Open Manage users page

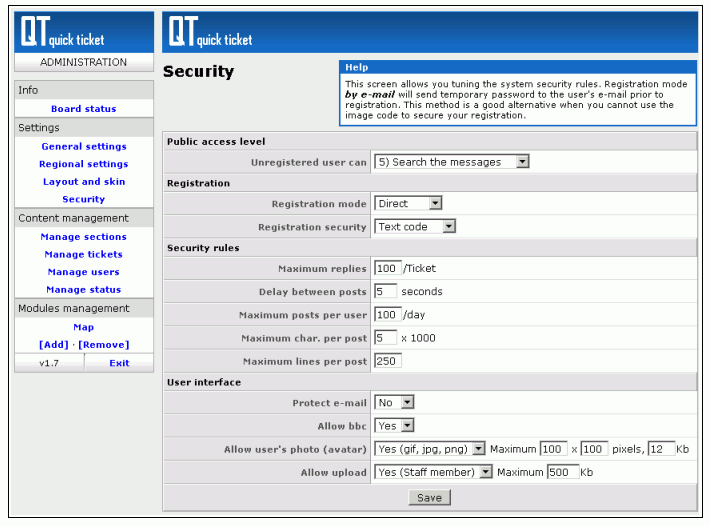84,272
